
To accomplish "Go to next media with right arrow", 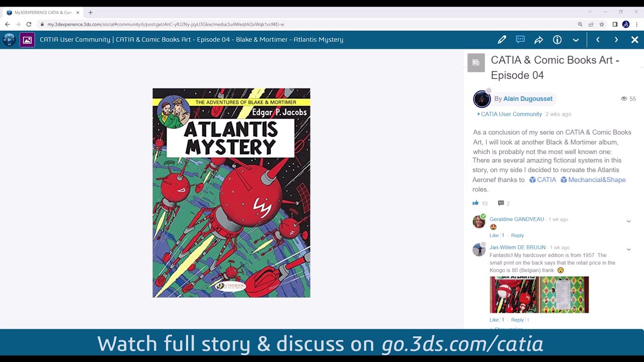I will click(616, 40).
